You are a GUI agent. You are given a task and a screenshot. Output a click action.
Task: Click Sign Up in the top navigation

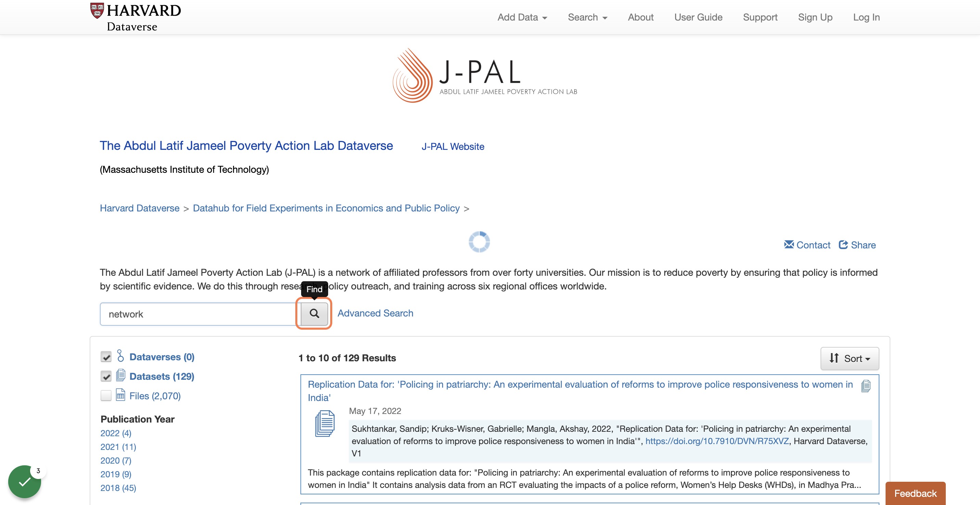pos(815,17)
